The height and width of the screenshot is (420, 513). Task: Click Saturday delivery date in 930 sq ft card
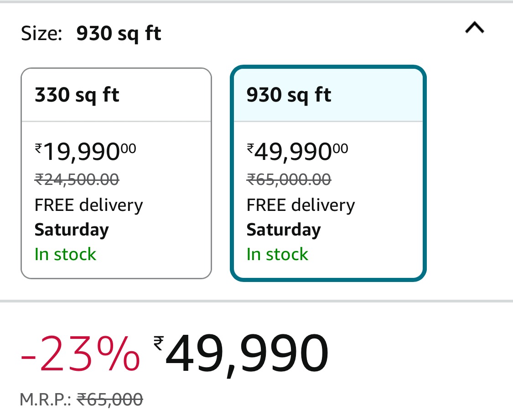[x=284, y=230]
